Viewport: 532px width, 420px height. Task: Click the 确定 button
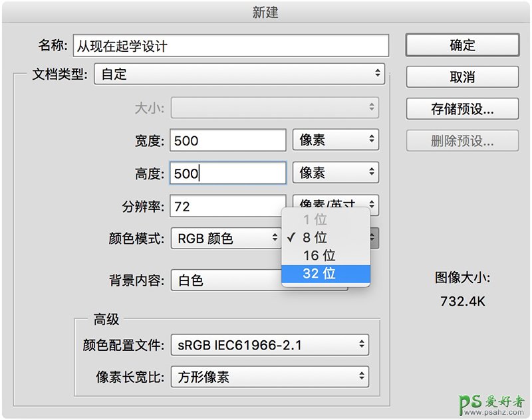(x=462, y=45)
